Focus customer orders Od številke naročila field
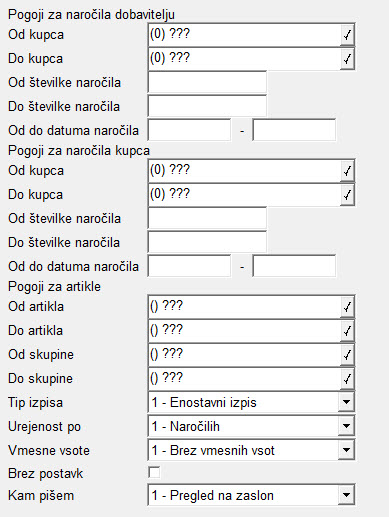389x517 pixels. [x=207, y=218]
